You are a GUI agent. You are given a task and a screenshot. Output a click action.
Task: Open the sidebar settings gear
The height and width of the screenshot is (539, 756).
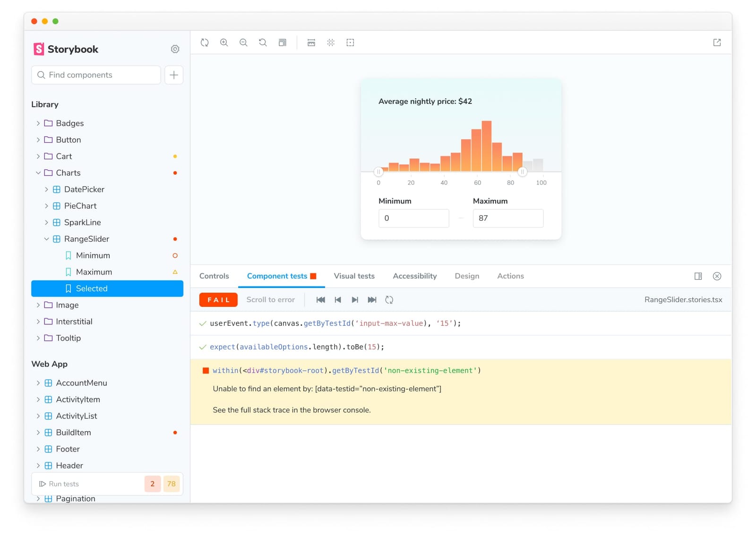coord(175,49)
